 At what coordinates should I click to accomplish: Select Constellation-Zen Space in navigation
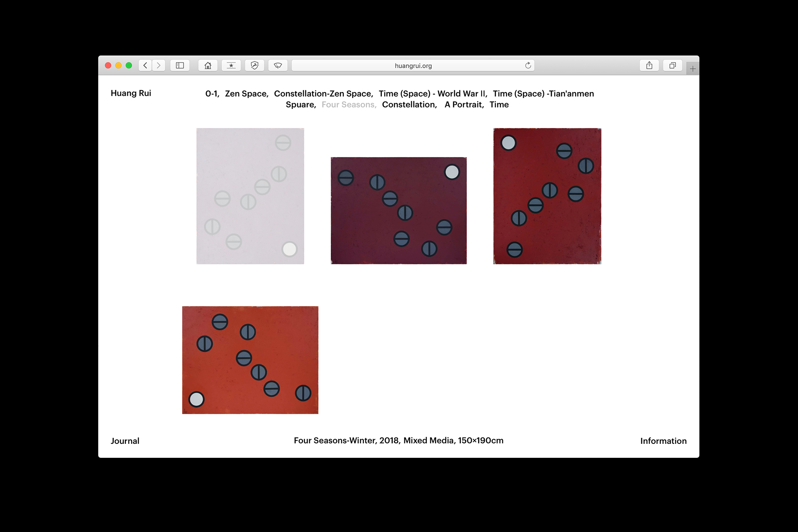(324, 94)
